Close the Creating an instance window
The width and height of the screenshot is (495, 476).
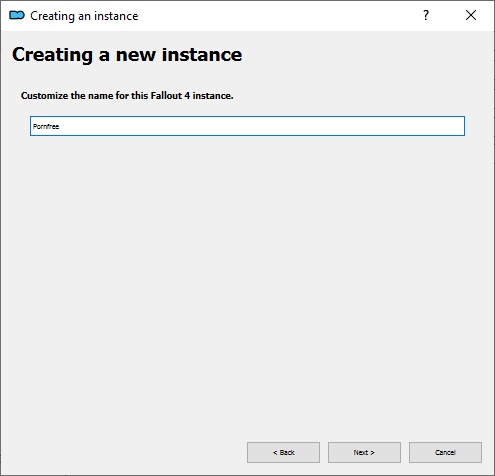(x=471, y=15)
